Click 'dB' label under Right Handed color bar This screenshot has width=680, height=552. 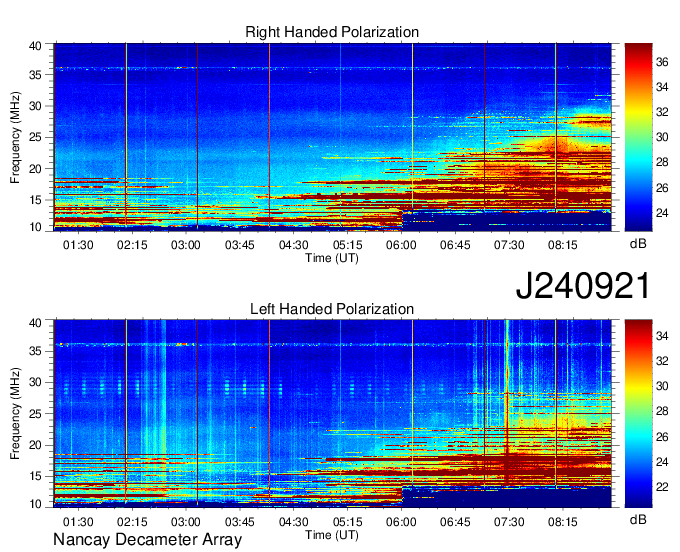click(x=638, y=244)
